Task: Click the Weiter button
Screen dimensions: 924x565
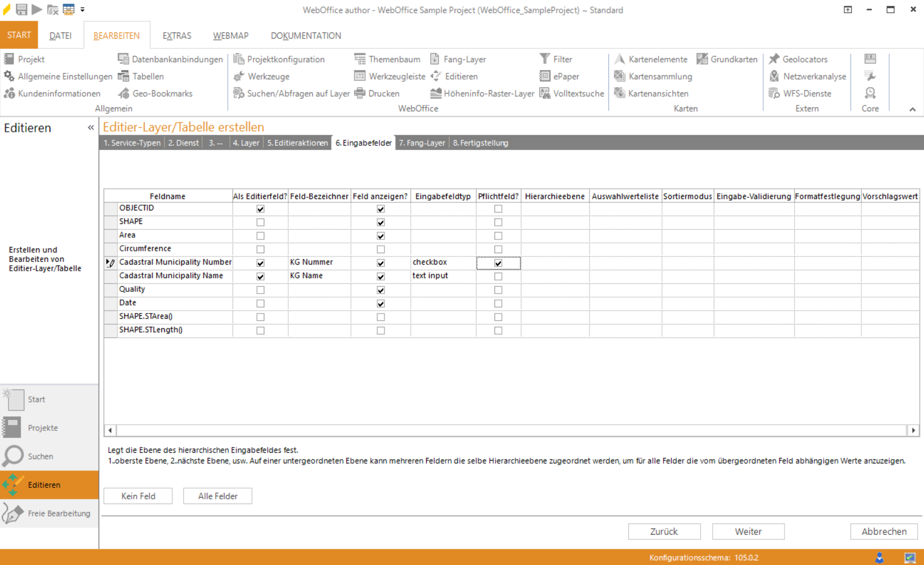Action: click(x=748, y=531)
